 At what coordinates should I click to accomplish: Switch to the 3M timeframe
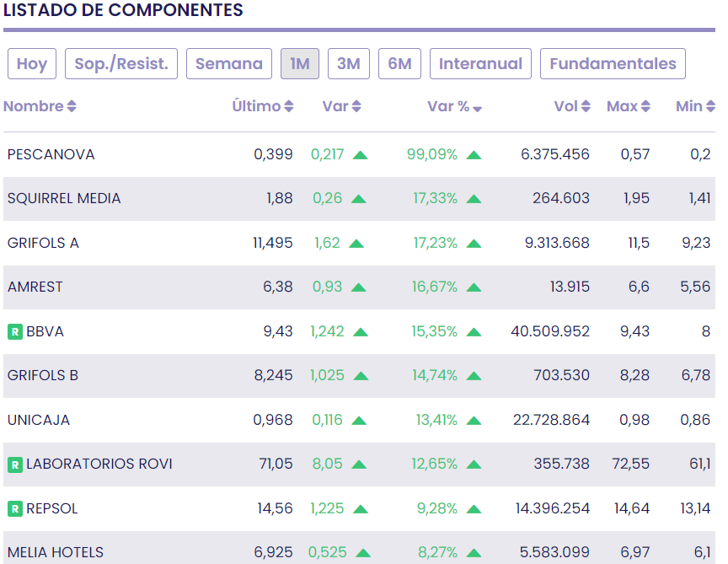click(x=348, y=64)
